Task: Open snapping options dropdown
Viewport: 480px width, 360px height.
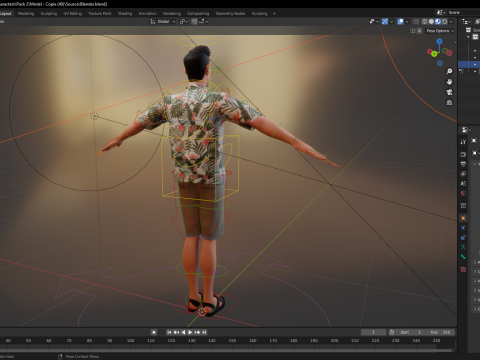Action: (203, 21)
